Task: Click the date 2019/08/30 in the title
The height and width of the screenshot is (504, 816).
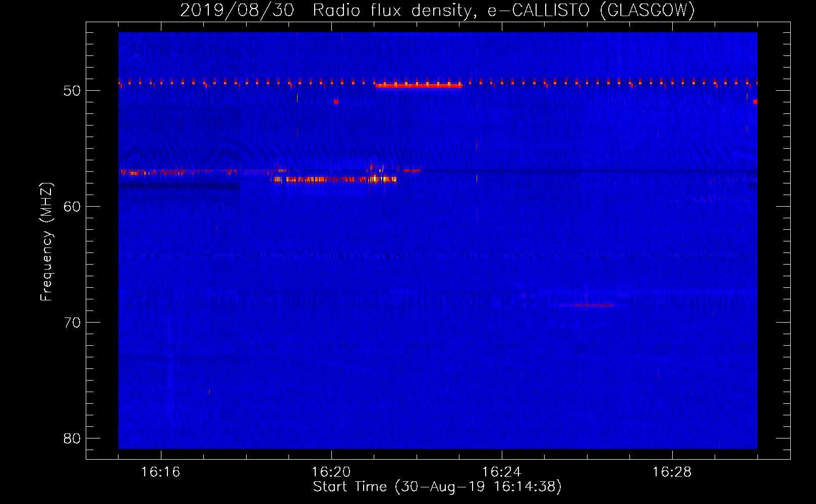Action: [237, 10]
